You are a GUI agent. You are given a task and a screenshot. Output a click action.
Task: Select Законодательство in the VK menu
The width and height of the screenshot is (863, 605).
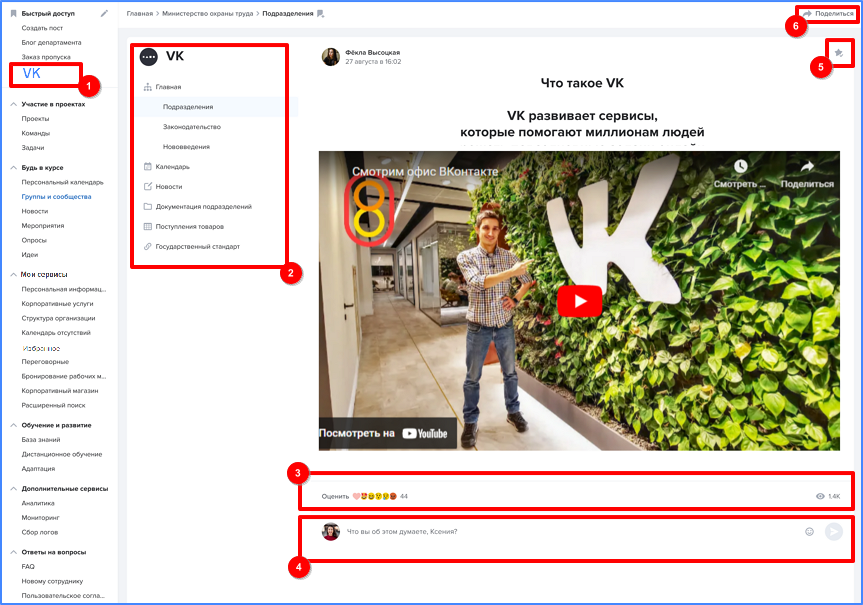point(192,127)
